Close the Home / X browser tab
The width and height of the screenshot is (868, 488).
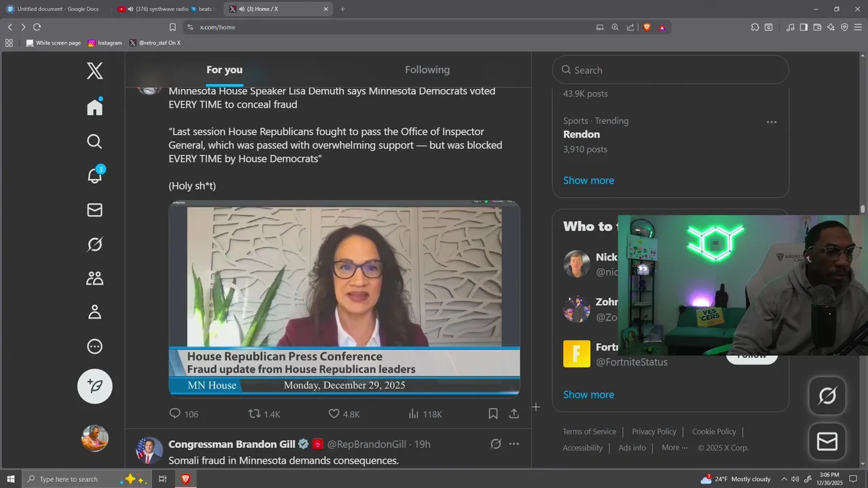click(x=325, y=9)
